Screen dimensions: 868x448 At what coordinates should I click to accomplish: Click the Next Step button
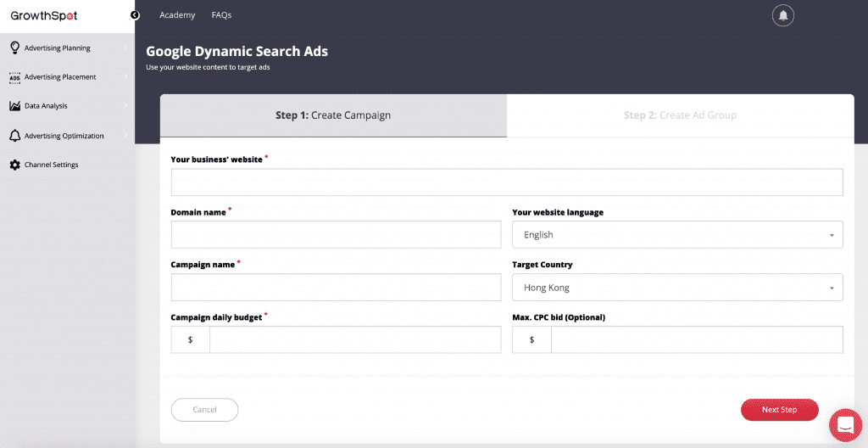pos(780,410)
